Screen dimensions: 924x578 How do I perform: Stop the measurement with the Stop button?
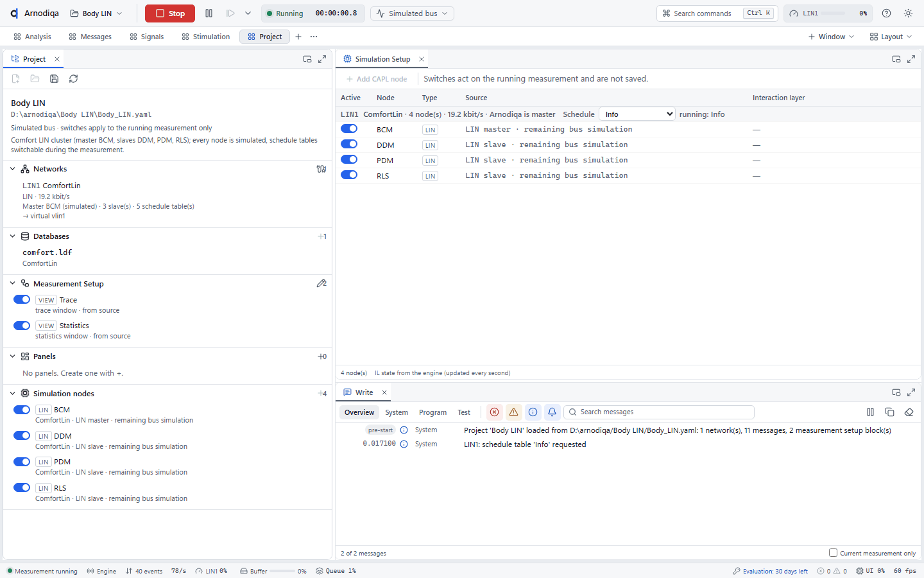click(170, 13)
